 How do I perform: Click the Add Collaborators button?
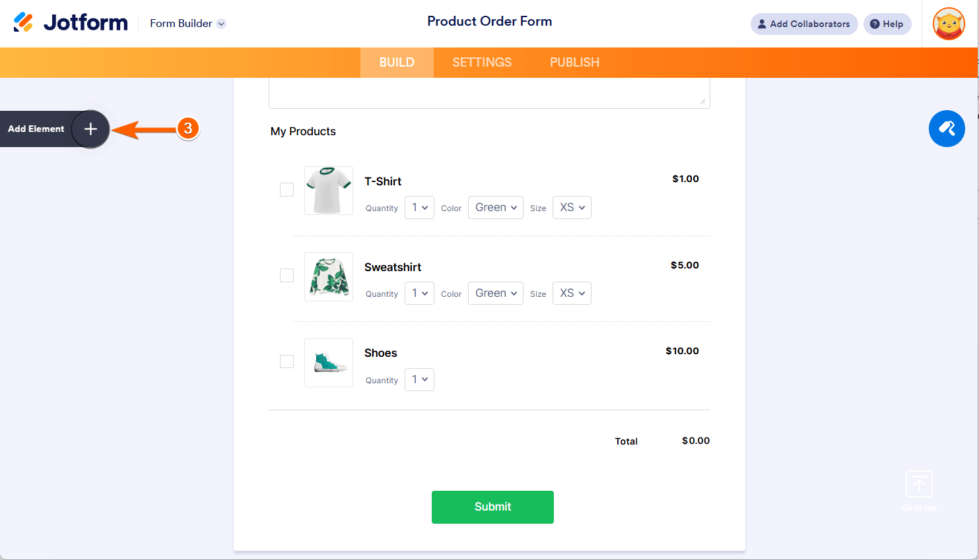[x=804, y=24]
